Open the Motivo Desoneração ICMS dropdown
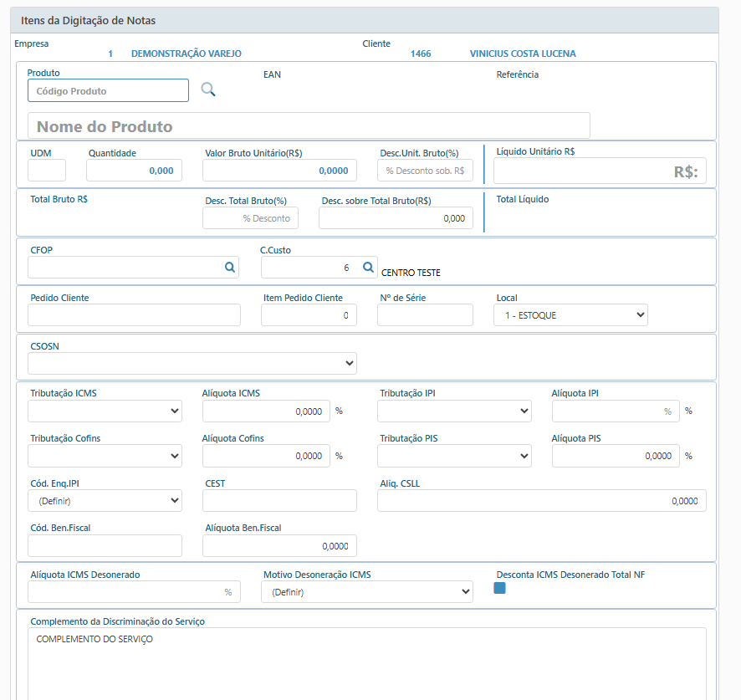741x700 pixels. point(367,592)
